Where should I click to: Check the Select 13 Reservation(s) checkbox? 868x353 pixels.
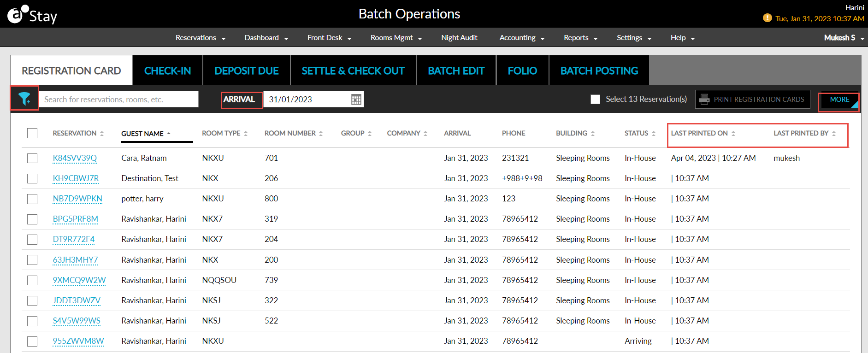pyautogui.click(x=595, y=100)
